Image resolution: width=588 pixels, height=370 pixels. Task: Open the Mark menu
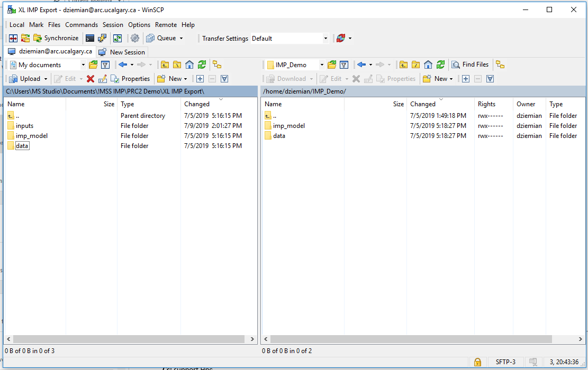coord(37,25)
